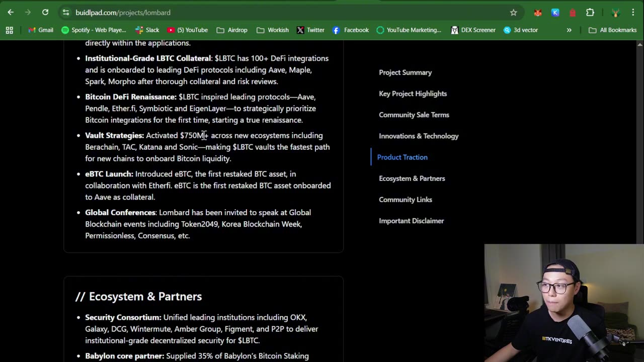Screen dimensions: 644x362
Task: Open the Extensions puzzle icon
Action: 590,13
